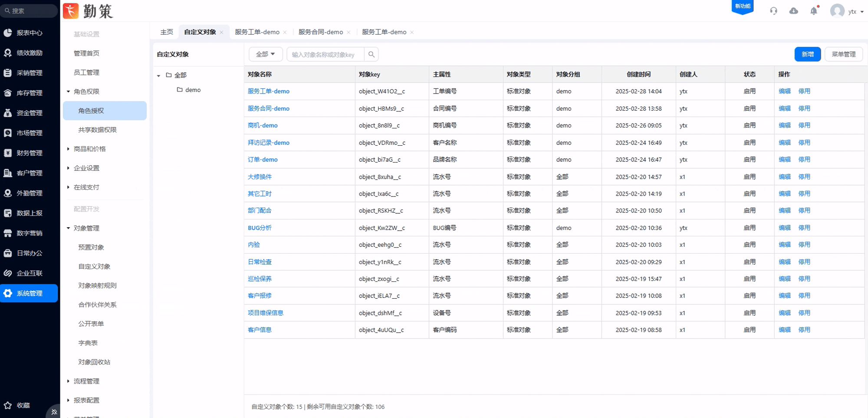Image resolution: width=868 pixels, height=418 pixels.
Task: Open 数据上报 sidebar icon
Action: pos(8,213)
